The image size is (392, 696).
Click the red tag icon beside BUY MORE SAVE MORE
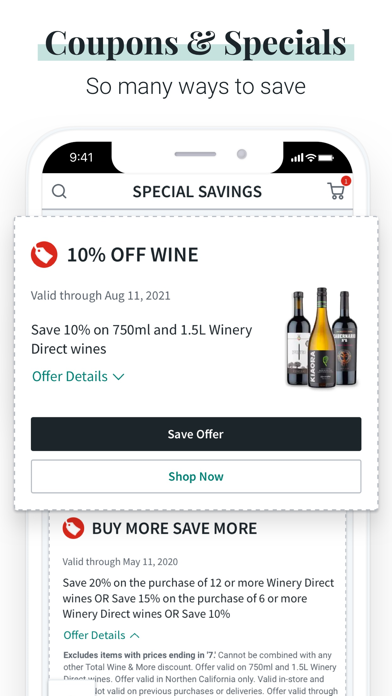point(73,528)
